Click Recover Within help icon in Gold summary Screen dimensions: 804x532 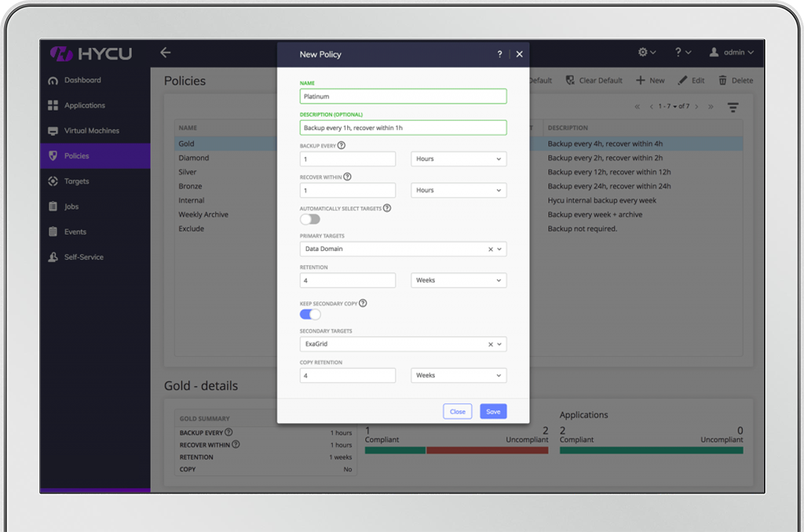coord(236,444)
